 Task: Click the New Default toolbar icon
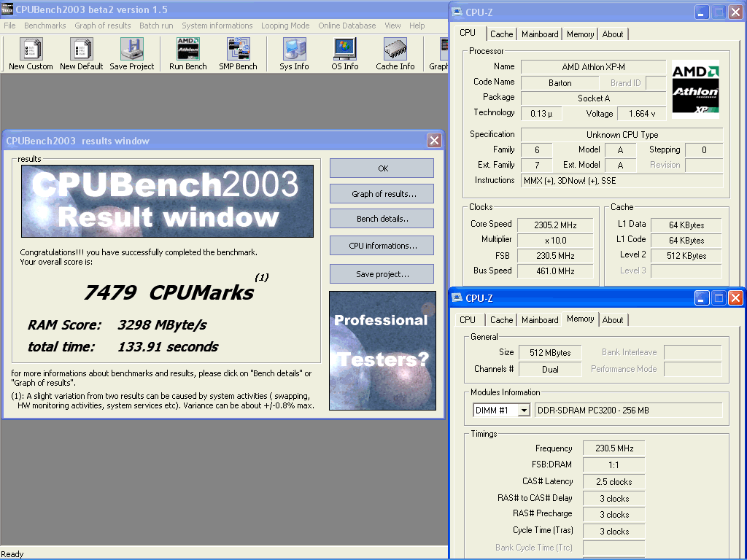pyautogui.click(x=82, y=49)
